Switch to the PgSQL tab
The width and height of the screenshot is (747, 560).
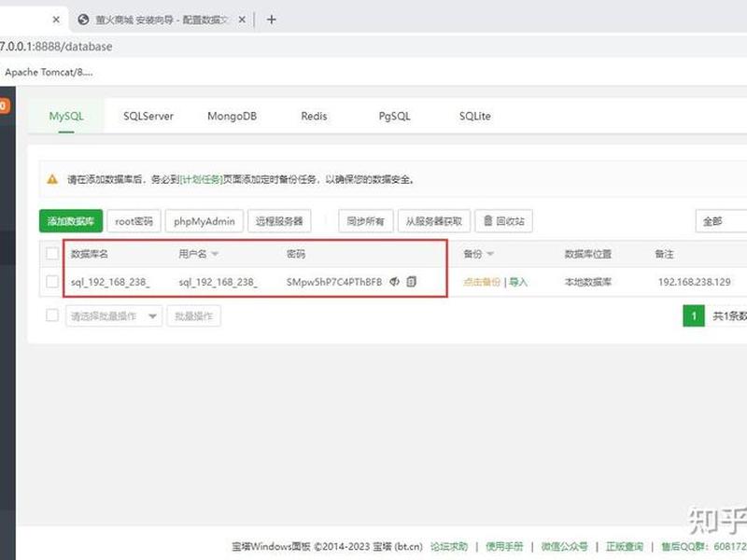(394, 116)
